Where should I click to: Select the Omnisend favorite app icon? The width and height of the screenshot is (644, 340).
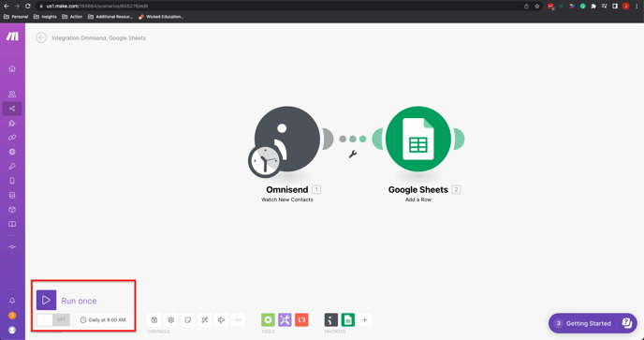tap(331, 319)
